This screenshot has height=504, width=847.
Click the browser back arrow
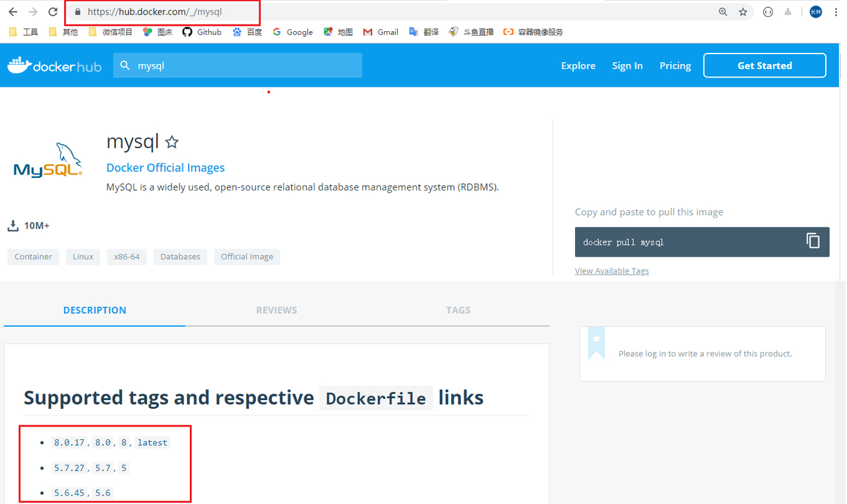(x=13, y=12)
